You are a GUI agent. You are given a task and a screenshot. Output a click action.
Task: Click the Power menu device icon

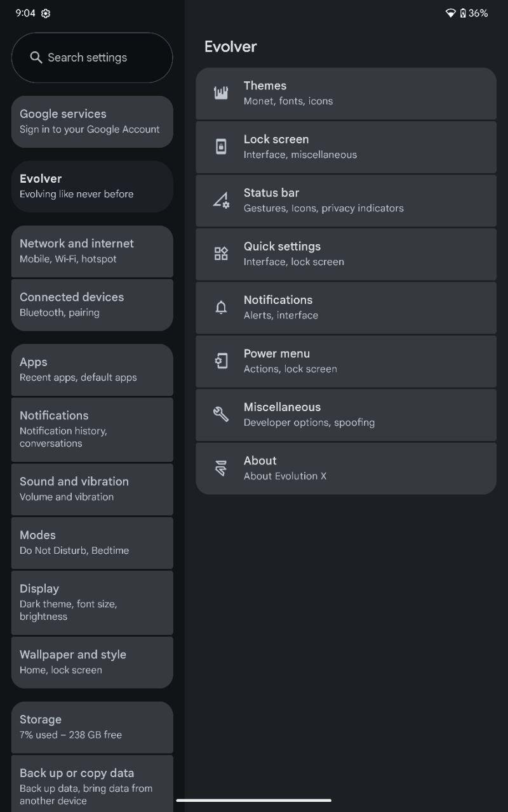221,361
